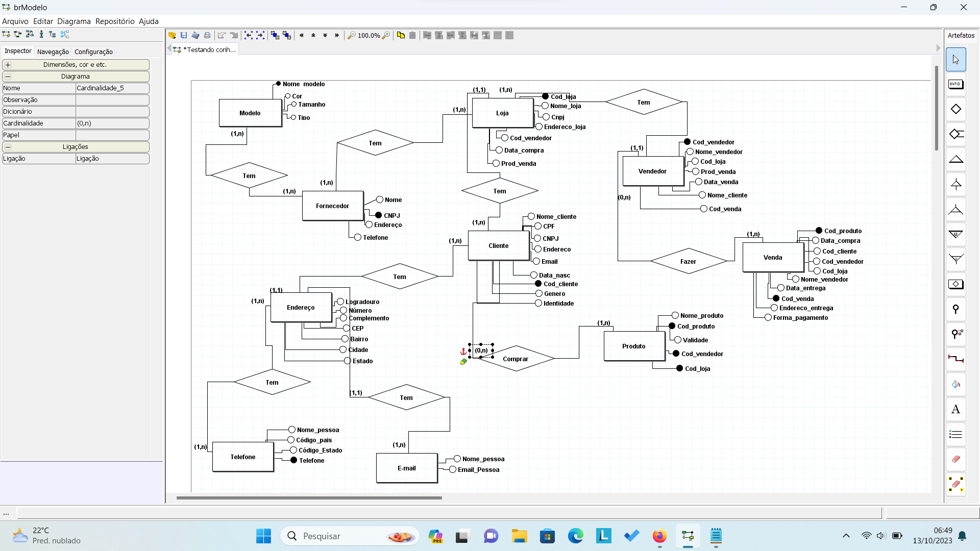Viewport: 980px width, 551px height.
Task: Open the Arquivo menu
Action: [15, 21]
